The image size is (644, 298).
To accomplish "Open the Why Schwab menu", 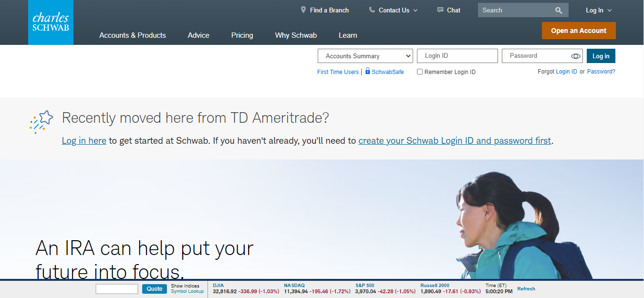I will (296, 35).
